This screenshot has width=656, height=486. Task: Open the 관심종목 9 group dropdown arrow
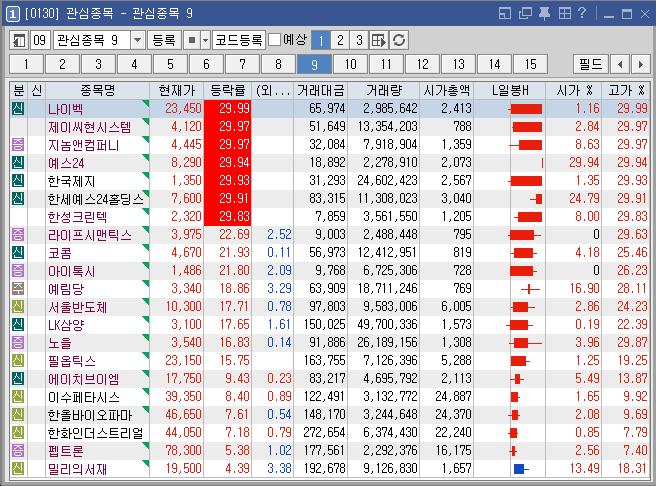(x=137, y=40)
